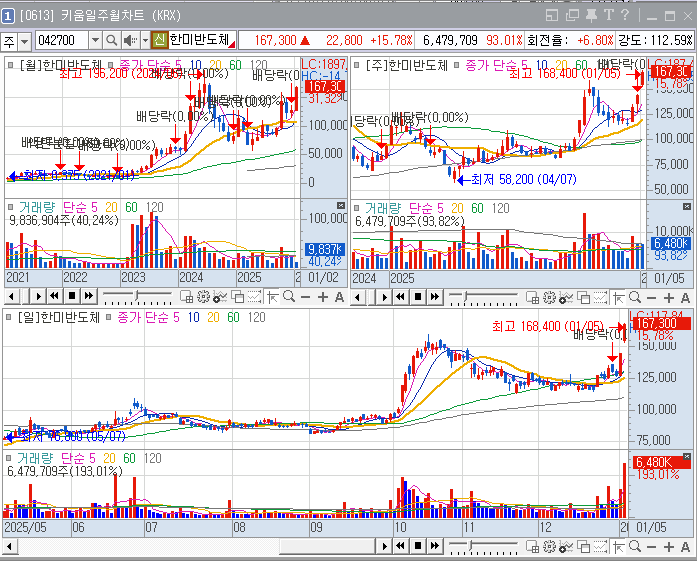Screen dimensions: 697x561
Task: Zoom out weekly chart with minus icon
Action: click(x=651, y=298)
